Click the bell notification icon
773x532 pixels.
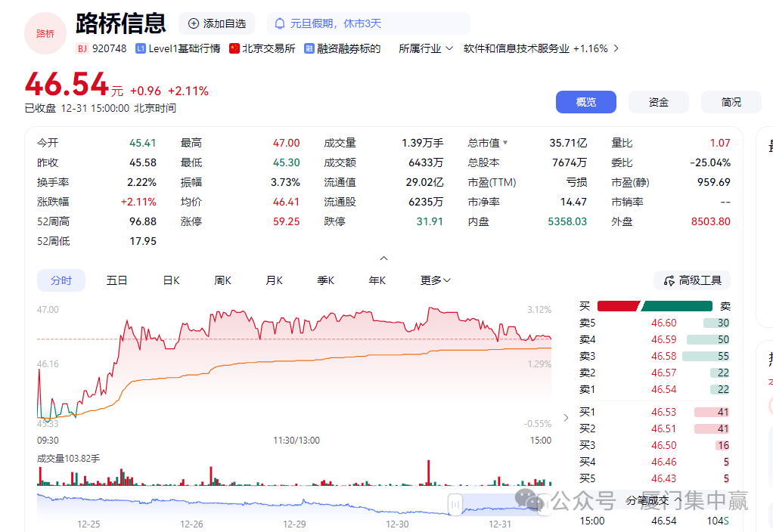click(x=280, y=23)
